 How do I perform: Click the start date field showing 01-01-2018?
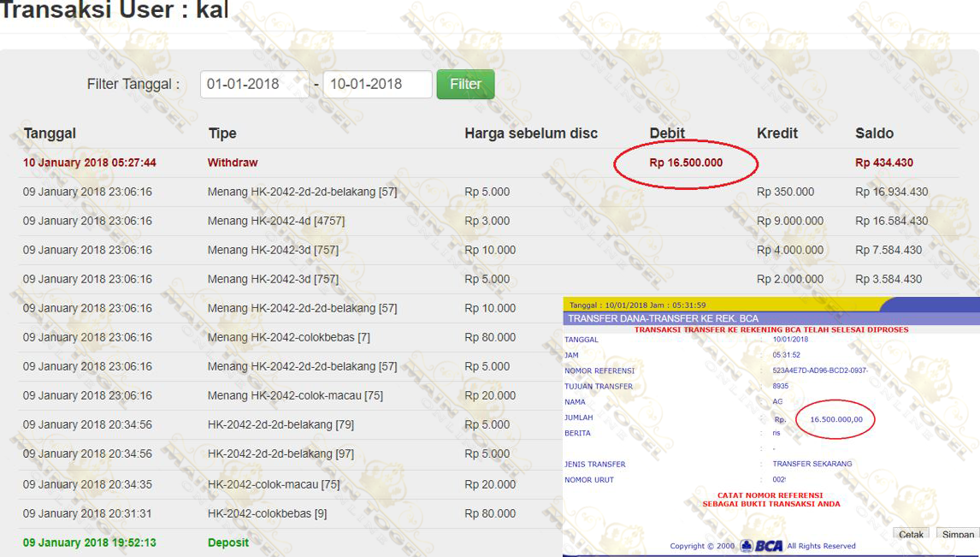click(254, 84)
